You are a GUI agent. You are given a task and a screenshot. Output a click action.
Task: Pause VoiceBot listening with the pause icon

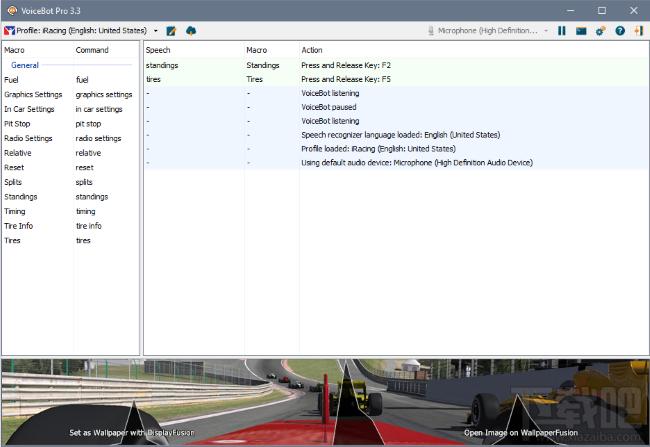(562, 31)
